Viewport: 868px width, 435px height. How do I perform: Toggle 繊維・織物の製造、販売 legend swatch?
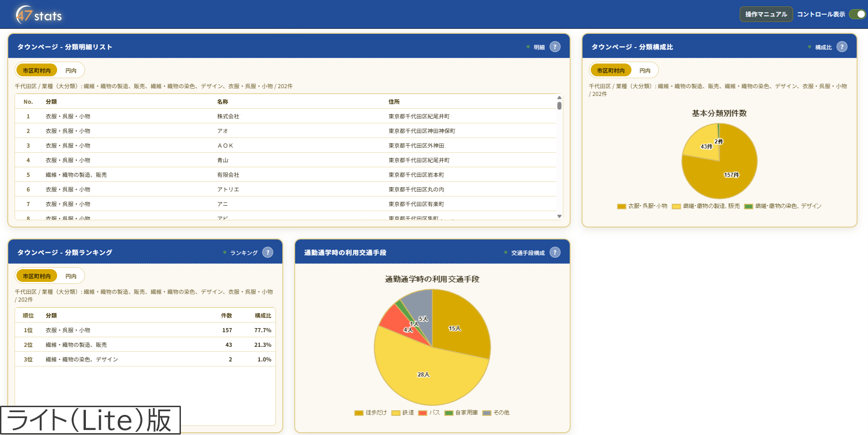point(676,207)
